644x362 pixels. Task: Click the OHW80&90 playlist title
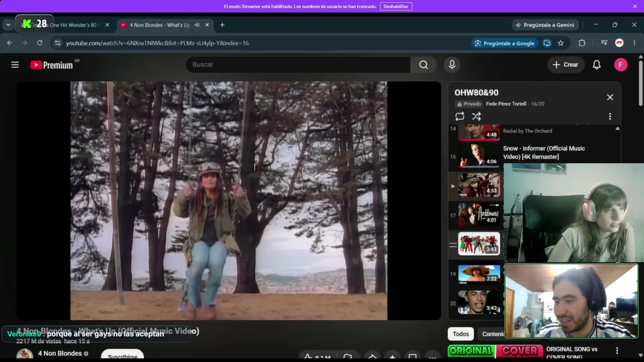(x=476, y=93)
